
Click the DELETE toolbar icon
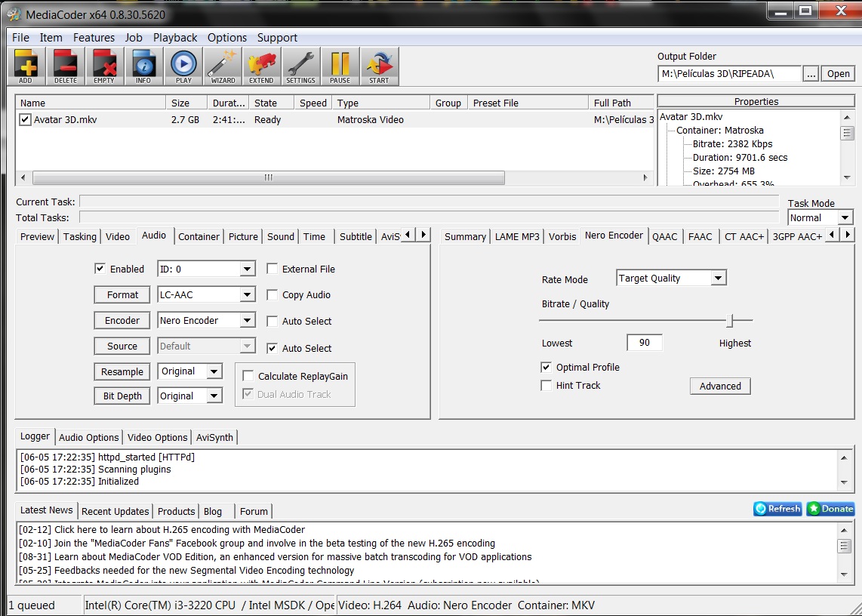[x=65, y=66]
